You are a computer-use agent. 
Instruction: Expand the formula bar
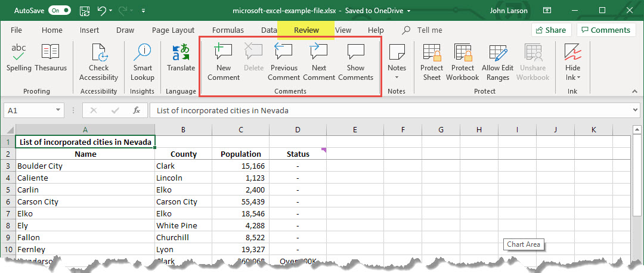(x=634, y=110)
